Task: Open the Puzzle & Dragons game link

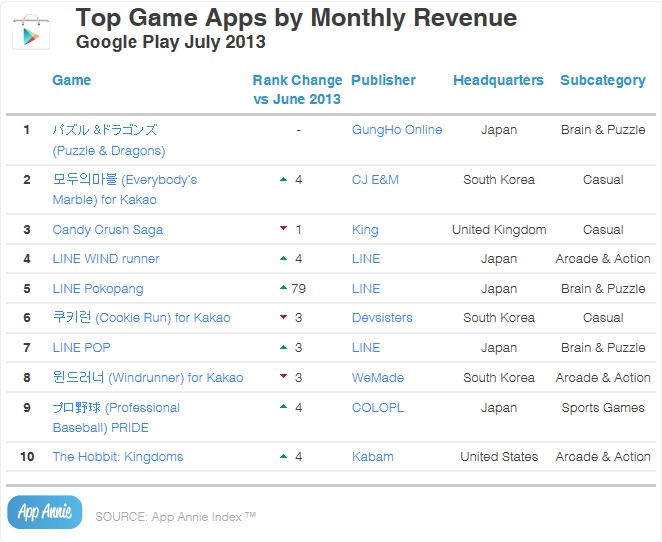Action: 108,140
